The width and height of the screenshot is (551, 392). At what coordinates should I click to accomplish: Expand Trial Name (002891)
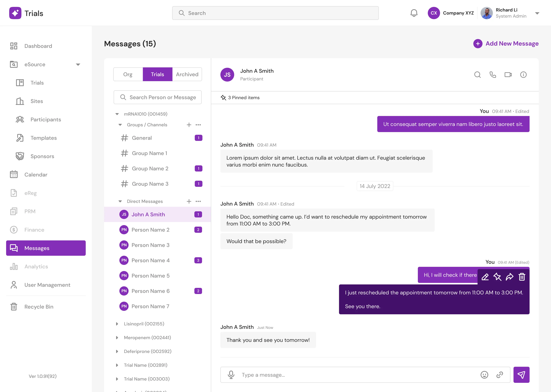coord(117,365)
